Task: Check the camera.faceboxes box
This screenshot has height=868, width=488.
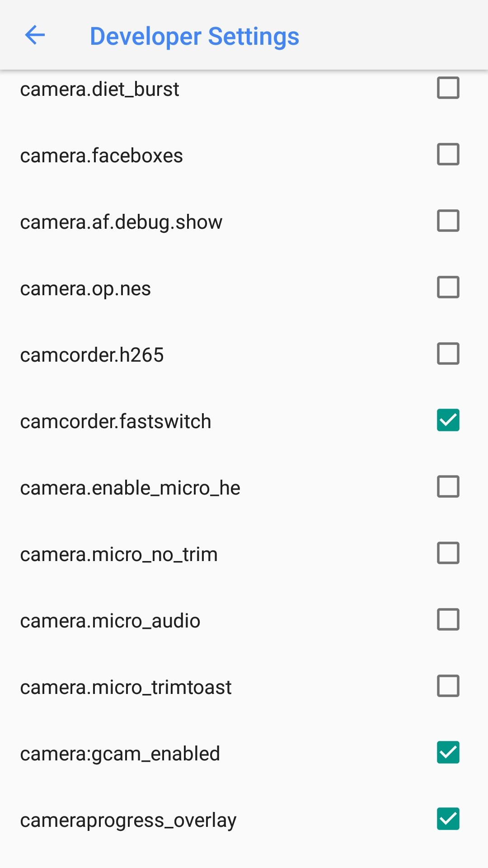Action: coord(448,154)
